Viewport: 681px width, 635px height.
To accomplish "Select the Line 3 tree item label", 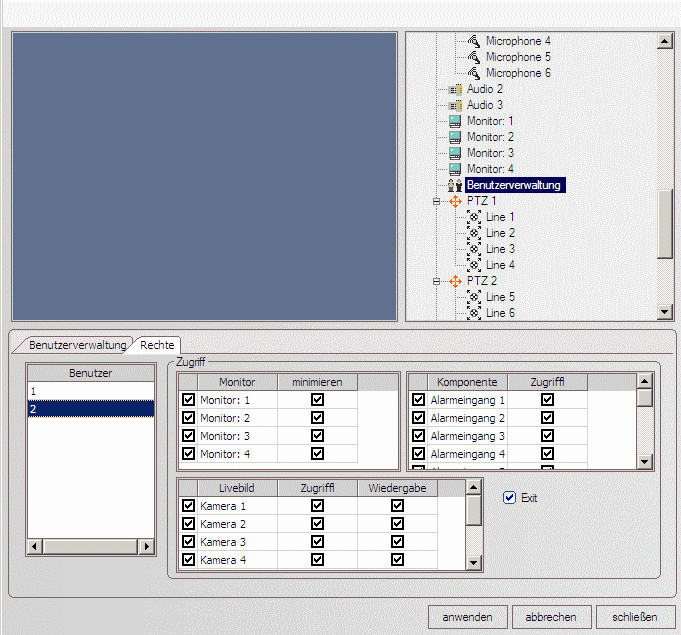I will pyautogui.click(x=500, y=249).
